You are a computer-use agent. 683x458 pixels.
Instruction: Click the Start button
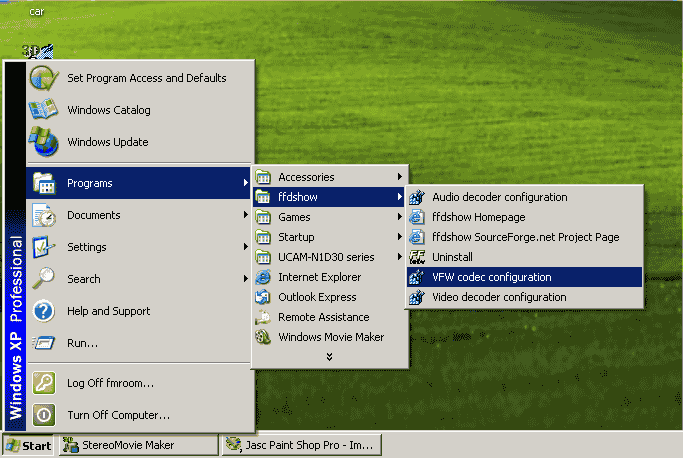point(29,445)
